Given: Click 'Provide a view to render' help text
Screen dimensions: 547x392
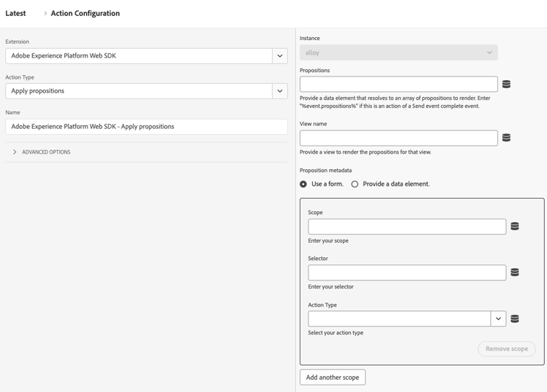Looking at the screenshot, I should (365, 152).
